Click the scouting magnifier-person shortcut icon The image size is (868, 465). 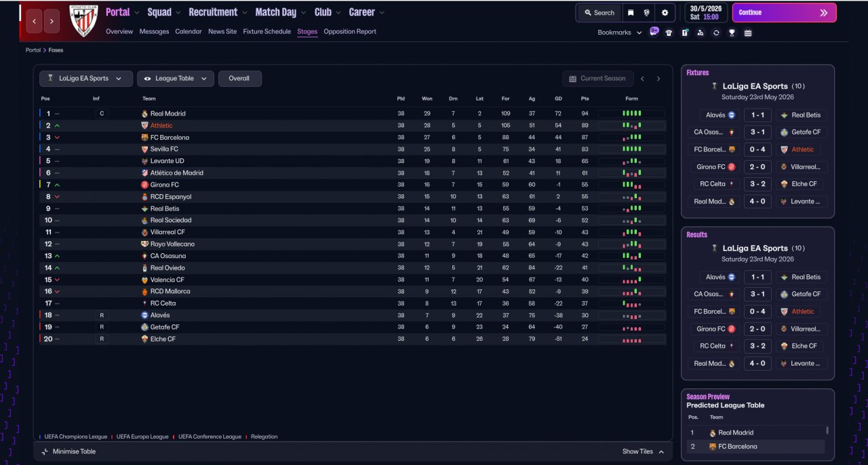[701, 33]
